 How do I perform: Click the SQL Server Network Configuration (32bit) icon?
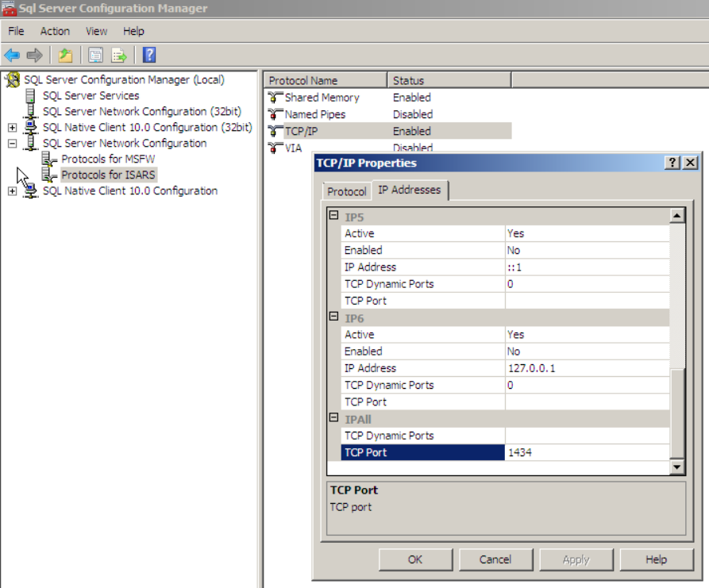[x=31, y=112]
